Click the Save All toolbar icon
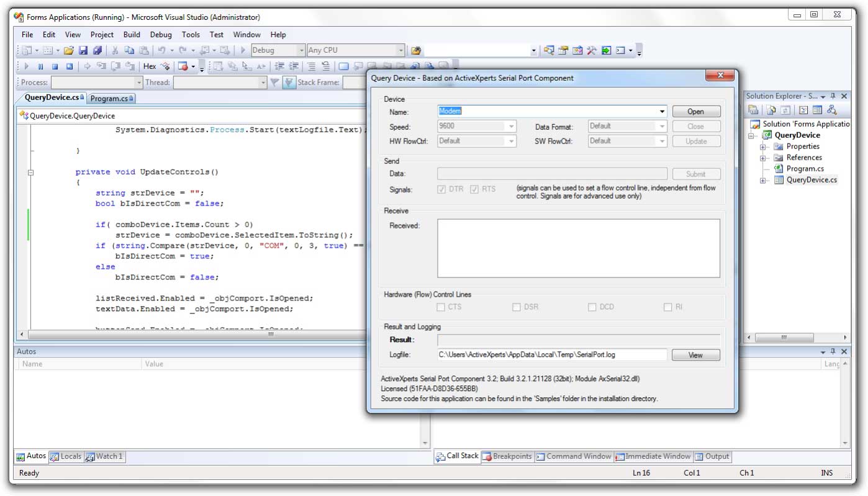The height and width of the screenshot is (496, 868). click(x=97, y=50)
